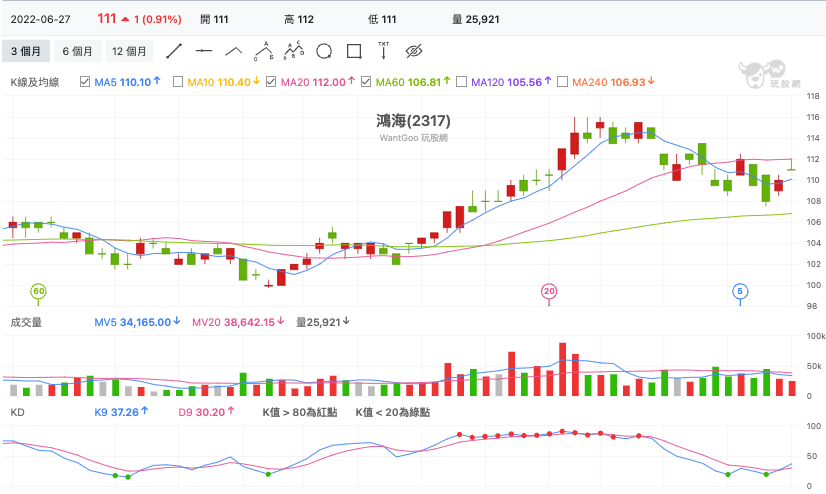Select the ABCD multi-point wave tool
This screenshot has width=826, height=494.
point(294,51)
